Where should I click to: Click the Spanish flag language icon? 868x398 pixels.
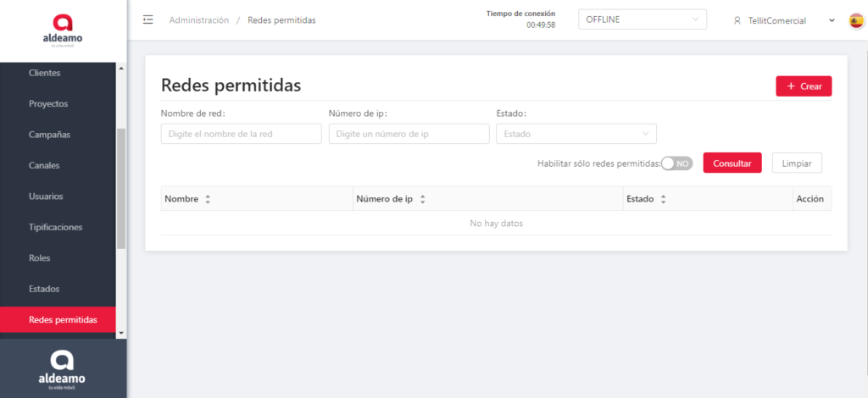[x=856, y=20]
